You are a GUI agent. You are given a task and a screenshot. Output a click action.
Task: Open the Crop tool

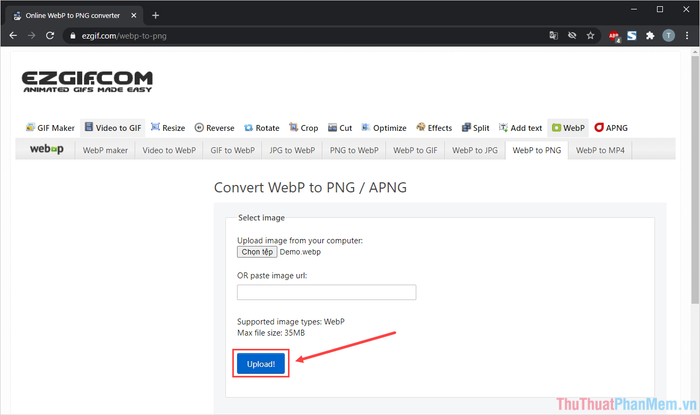304,128
